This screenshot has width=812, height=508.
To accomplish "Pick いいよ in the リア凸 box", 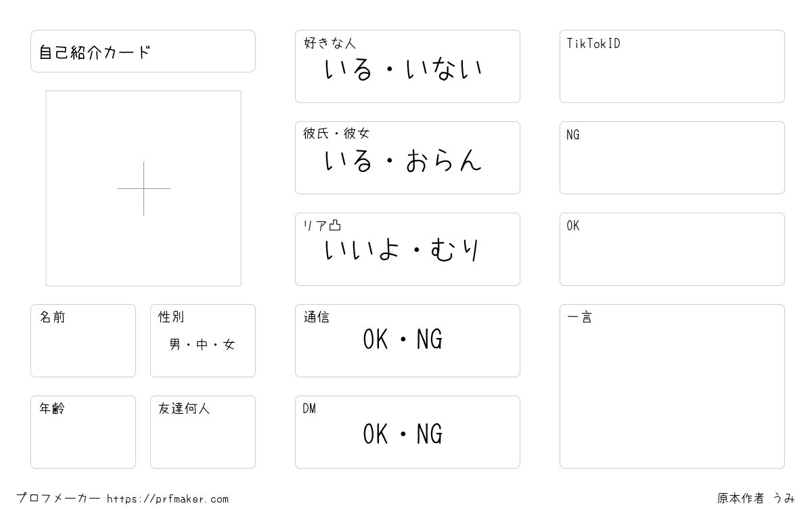I will tap(361, 251).
